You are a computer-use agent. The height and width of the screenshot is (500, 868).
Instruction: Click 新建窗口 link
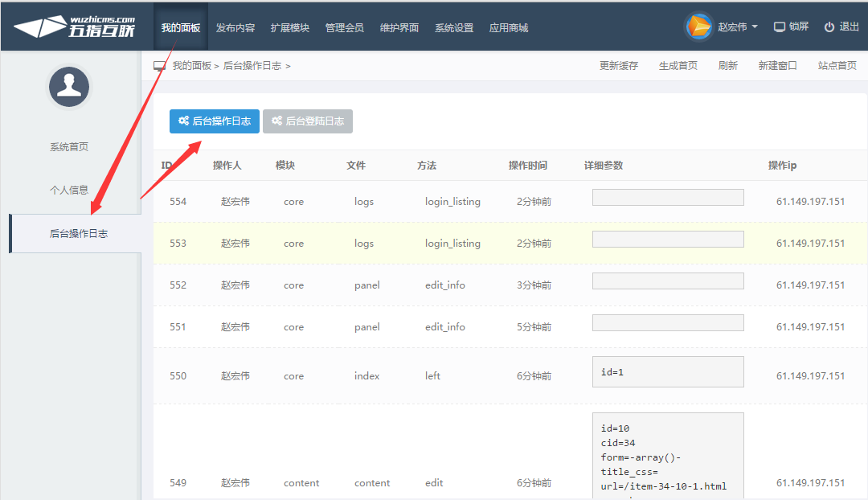(x=778, y=66)
